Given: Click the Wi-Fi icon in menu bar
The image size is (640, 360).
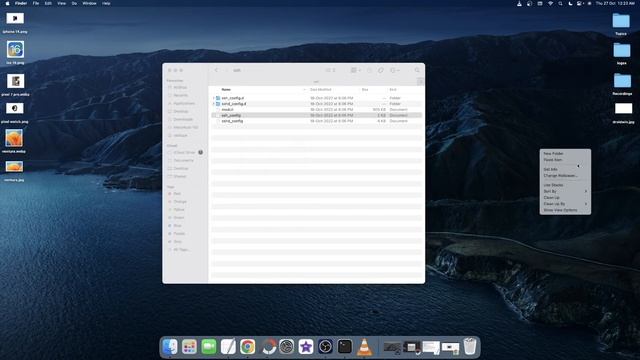Looking at the screenshot, I should (550, 3).
